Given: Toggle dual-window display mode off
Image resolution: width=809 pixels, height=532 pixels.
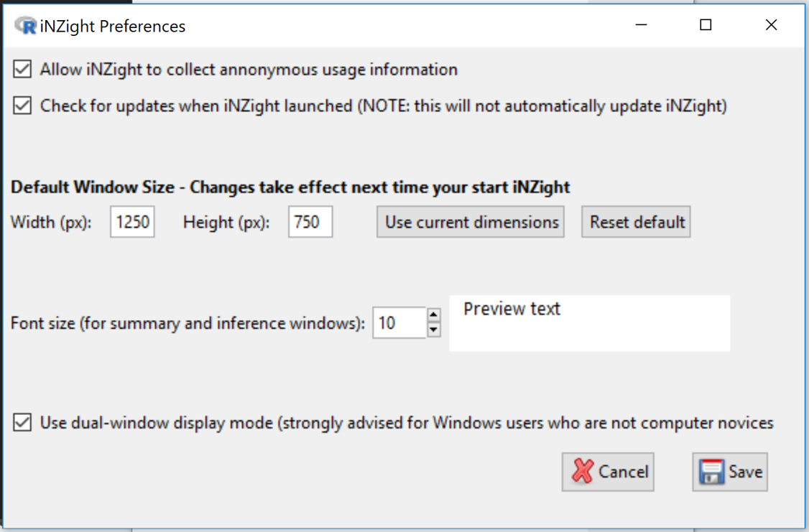Looking at the screenshot, I should (x=21, y=423).
